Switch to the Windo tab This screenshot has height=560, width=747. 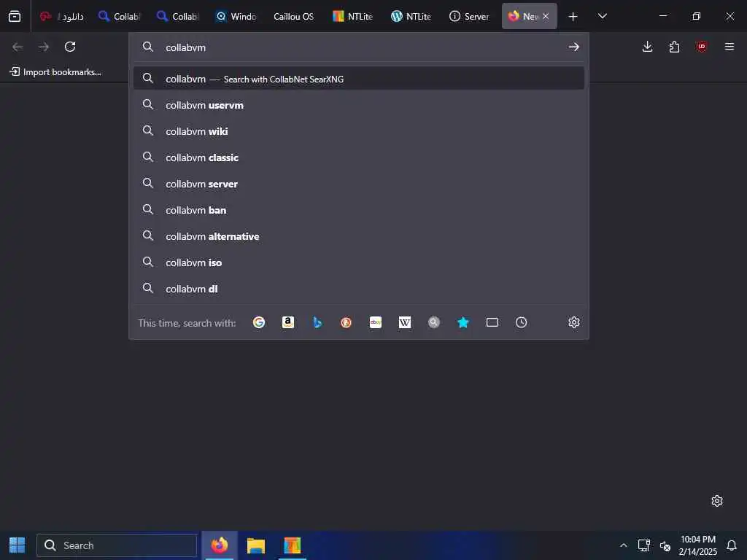(236, 16)
